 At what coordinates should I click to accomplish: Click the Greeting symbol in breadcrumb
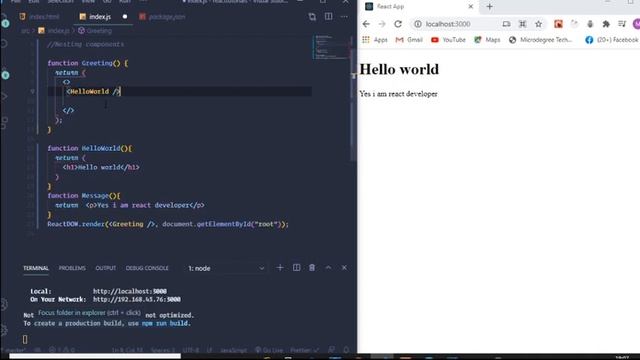pos(95,31)
